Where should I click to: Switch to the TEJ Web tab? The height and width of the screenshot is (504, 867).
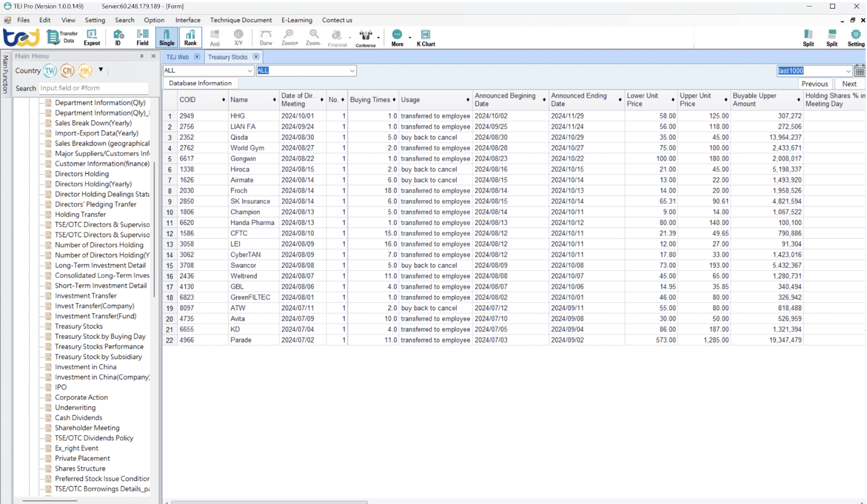[177, 57]
